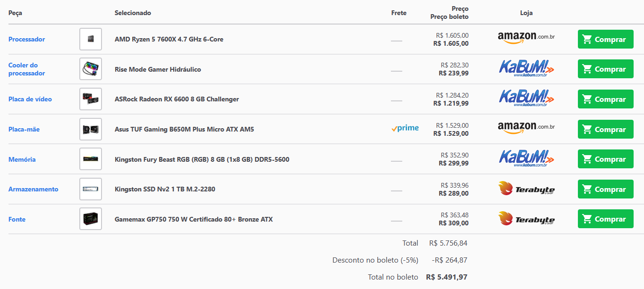Open the KaBuM logo in the Placa de vídeo row

pyautogui.click(x=526, y=99)
